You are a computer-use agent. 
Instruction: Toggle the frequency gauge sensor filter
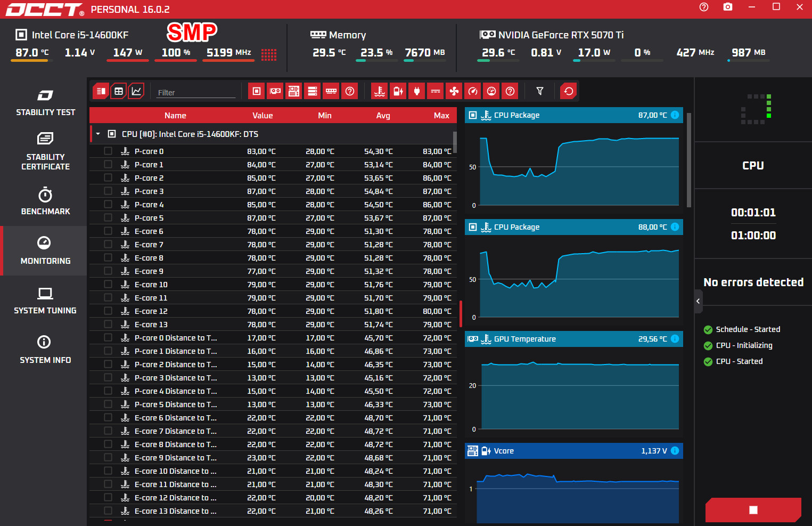(x=473, y=91)
